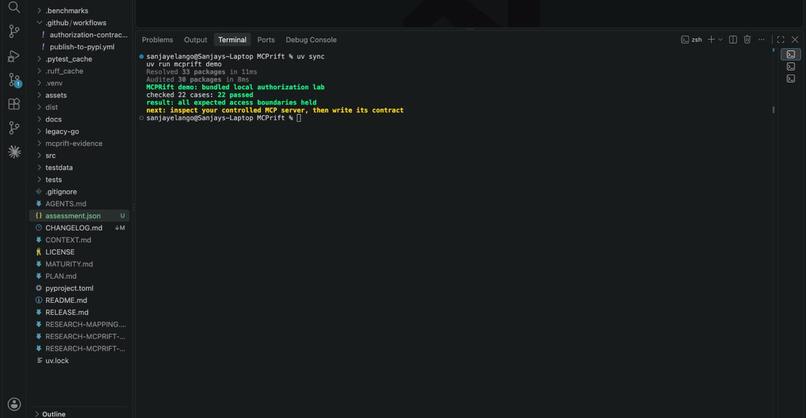Switch to the Ports tab
Image resolution: width=806 pixels, height=418 pixels.
point(266,40)
